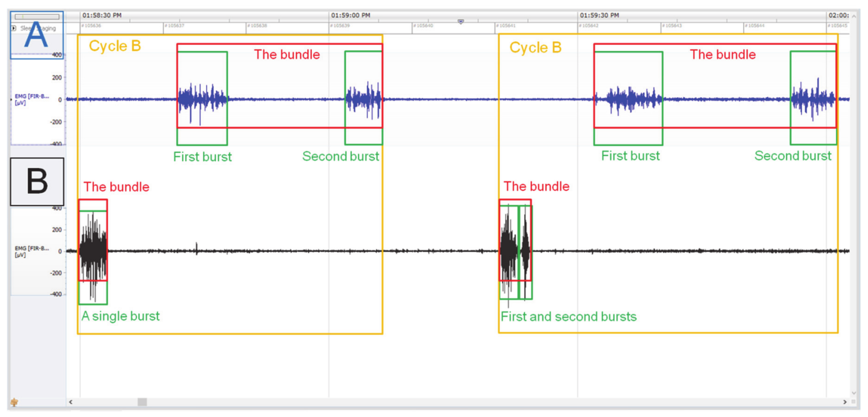868x417 pixels.
Task: Click the horizontal scrollbar left arrow
Action: pos(71,402)
